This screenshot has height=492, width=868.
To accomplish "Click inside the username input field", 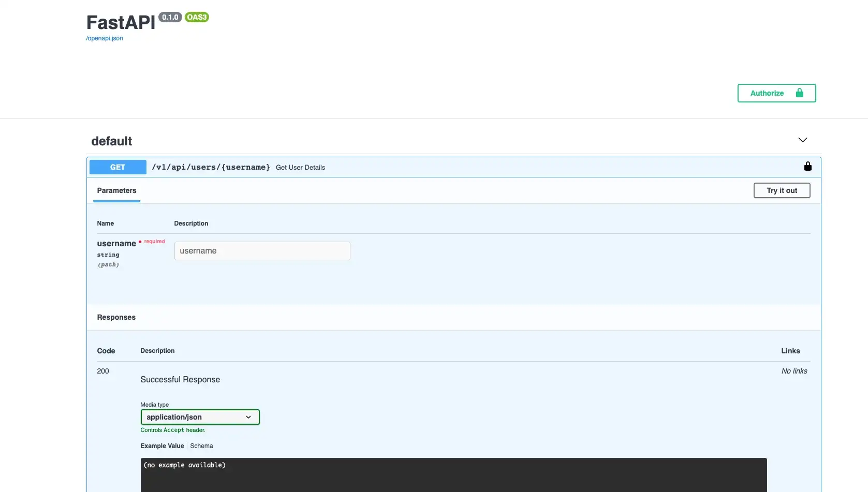I will tap(262, 250).
